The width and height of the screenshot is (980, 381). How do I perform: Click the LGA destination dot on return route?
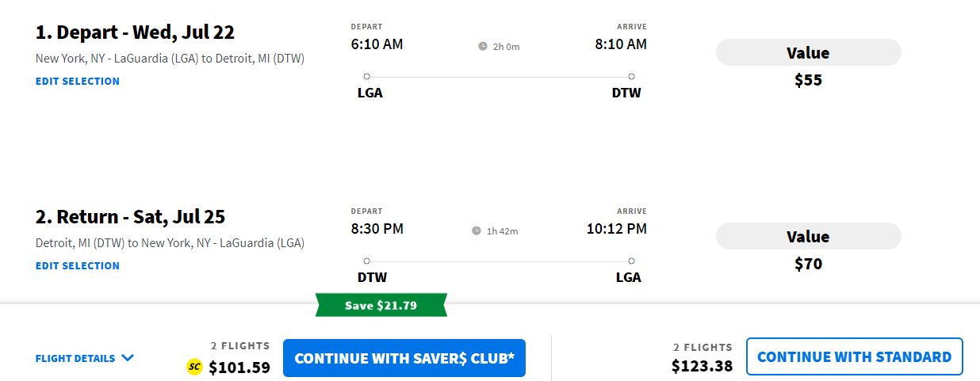[631, 261]
